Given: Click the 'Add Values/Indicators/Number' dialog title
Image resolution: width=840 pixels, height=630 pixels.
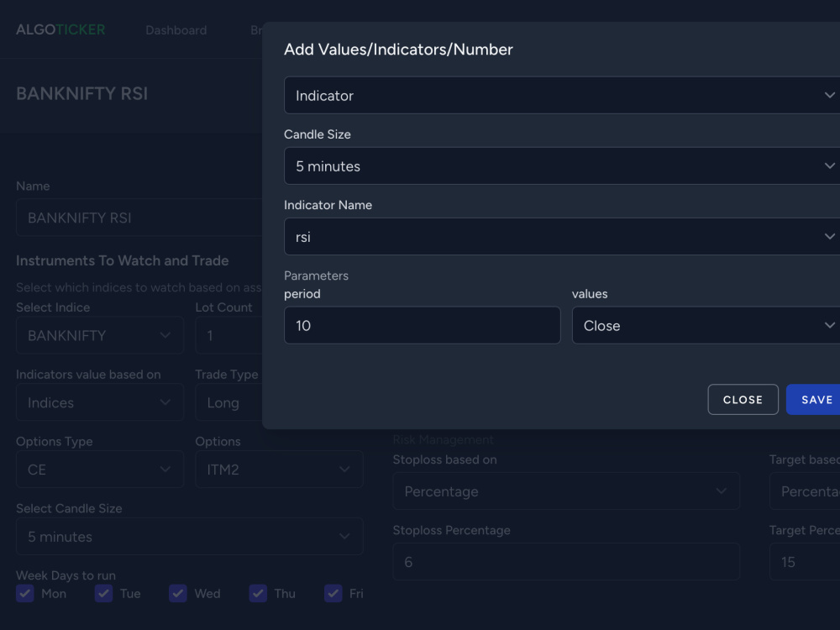Looking at the screenshot, I should point(398,50).
